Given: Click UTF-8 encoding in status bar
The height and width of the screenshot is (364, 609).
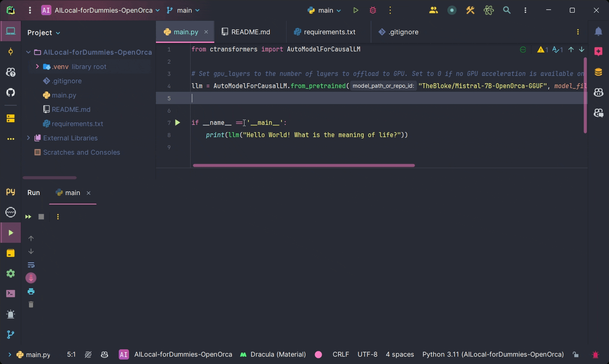Looking at the screenshot, I should tap(367, 354).
